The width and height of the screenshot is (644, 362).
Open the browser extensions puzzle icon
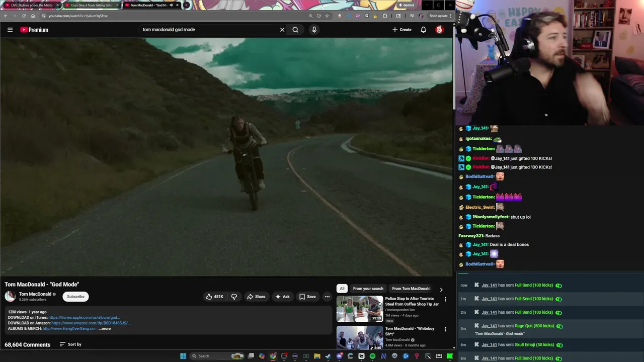point(385,16)
